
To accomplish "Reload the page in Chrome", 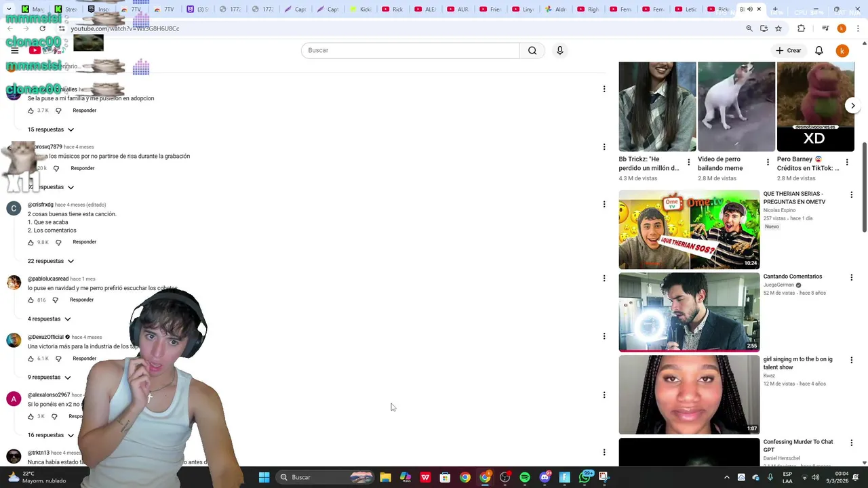I will pyautogui.click(x=43, y=28).
